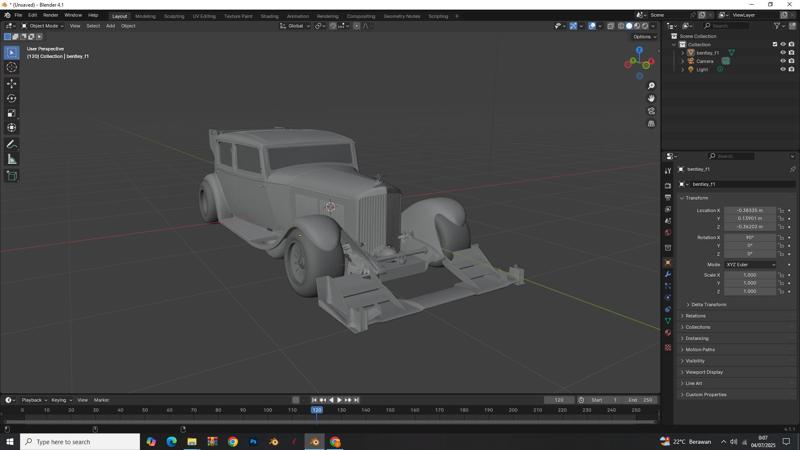The width and height of the screenshot is (800, 450).
Task: Choose the Measure tool
Action: (x=11, y=159)
